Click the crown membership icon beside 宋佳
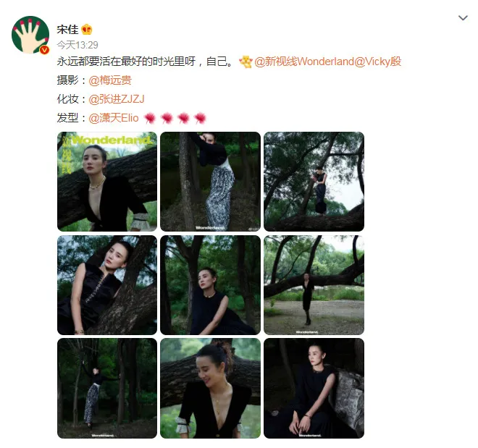The image size is (478, 448). click(x=87, y=30)
